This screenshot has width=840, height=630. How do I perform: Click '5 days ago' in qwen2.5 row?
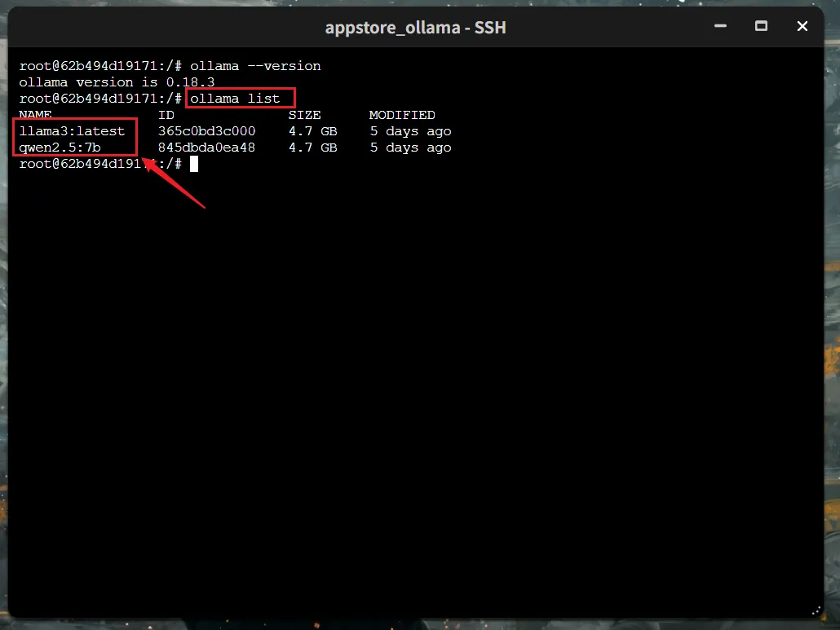tap(410, 148)
